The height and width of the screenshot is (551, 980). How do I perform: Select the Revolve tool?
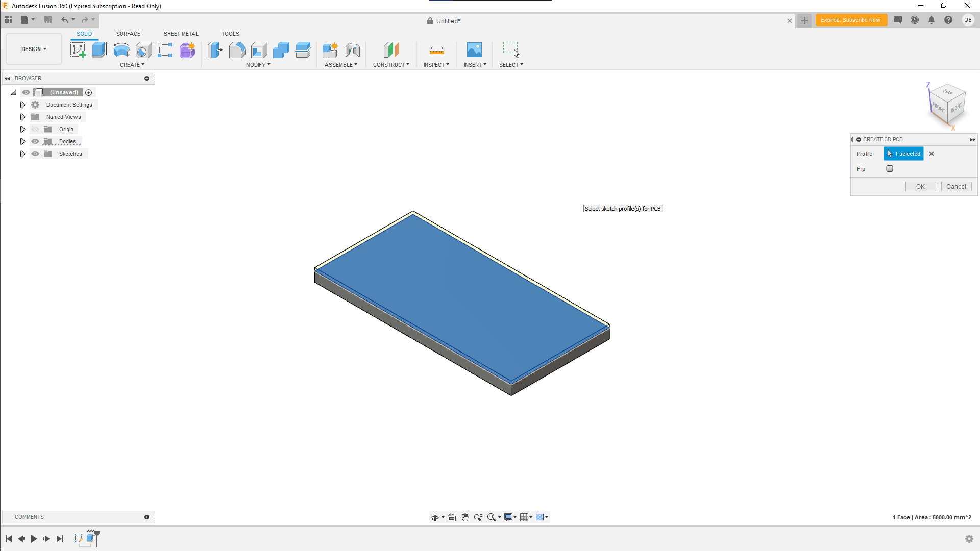coord(121,49)
